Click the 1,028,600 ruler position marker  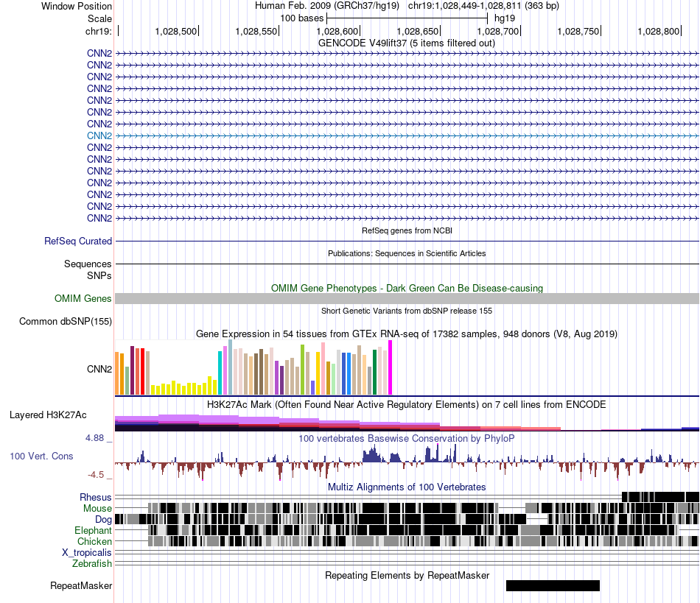[x=337, y=31]
